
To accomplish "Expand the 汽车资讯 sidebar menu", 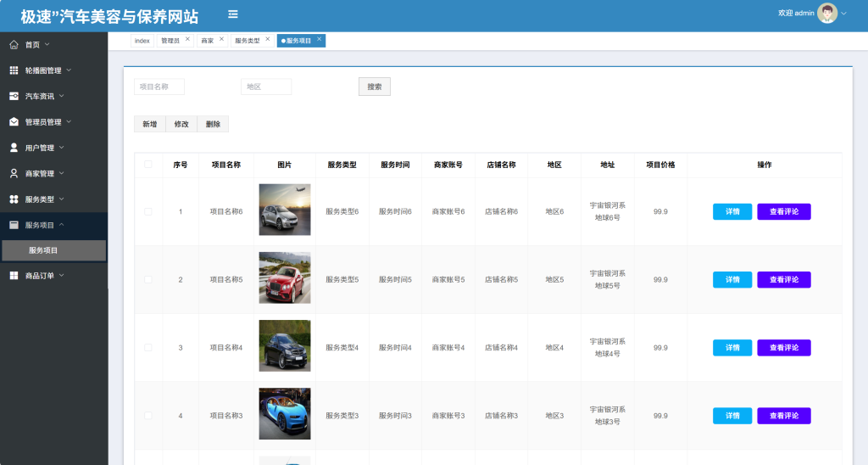I will 61,96.
